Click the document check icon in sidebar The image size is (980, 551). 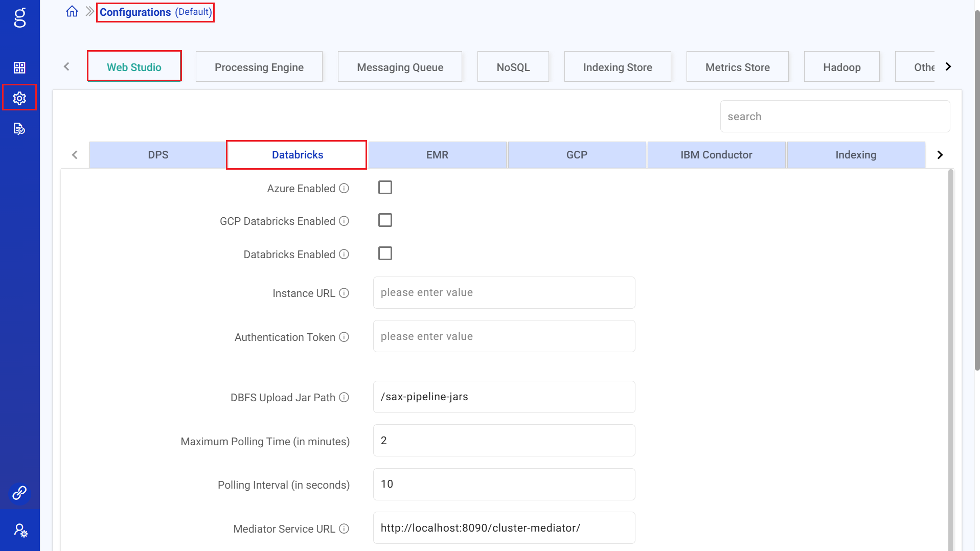[x=19, y=129]
